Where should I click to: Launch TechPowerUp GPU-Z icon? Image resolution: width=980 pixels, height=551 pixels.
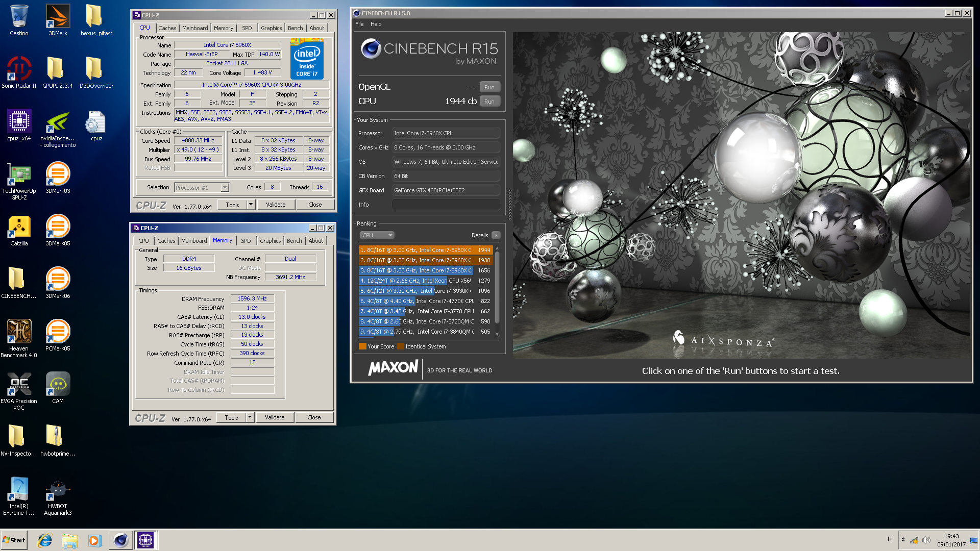(x=19, y=181)
